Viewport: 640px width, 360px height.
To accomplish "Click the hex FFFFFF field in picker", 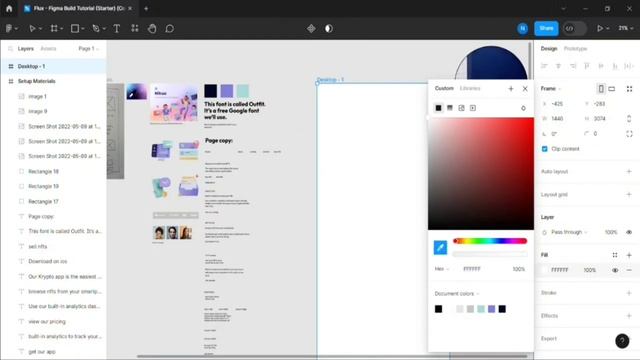I will (472, 269).
